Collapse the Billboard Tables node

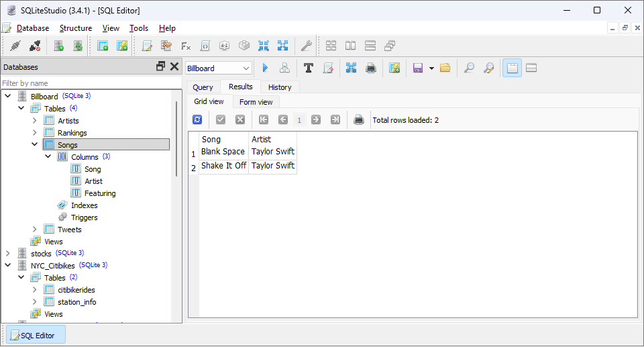21,108
